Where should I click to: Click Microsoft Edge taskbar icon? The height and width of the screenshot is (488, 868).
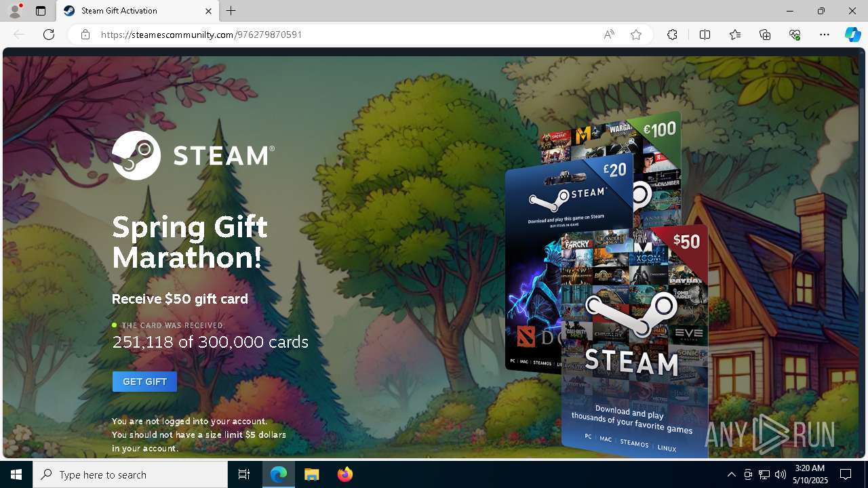(x=279, y=474)
